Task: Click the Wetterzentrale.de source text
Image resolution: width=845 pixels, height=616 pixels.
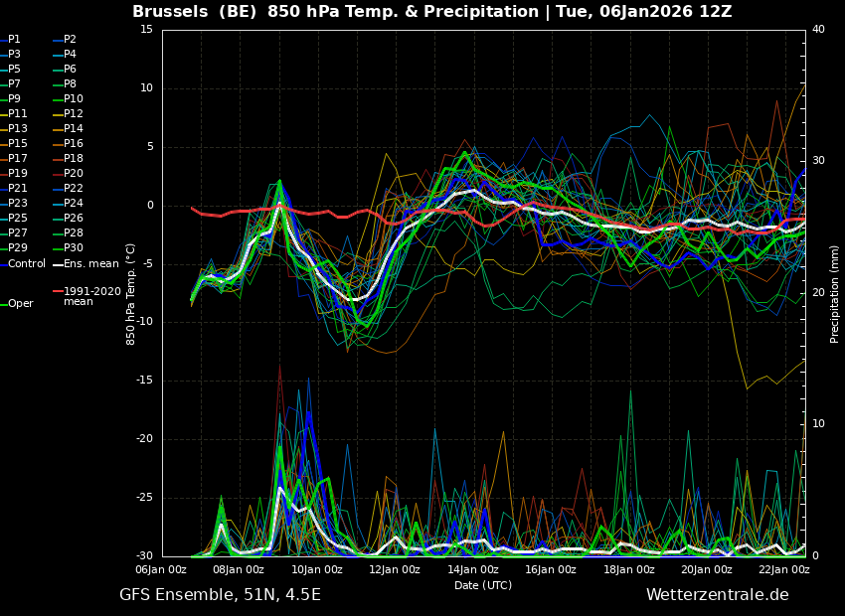Action: [718, 595]
